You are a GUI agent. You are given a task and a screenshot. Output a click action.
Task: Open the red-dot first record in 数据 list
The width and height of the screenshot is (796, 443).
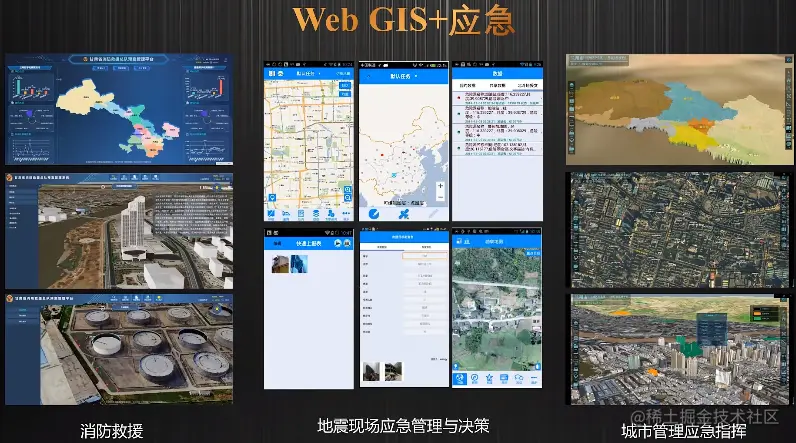tap(497, 98)
